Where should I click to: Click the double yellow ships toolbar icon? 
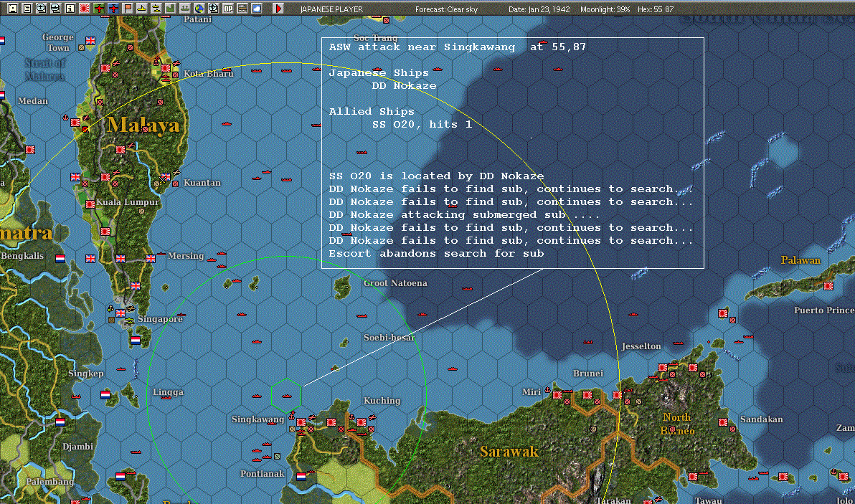[x=156, y=8]
